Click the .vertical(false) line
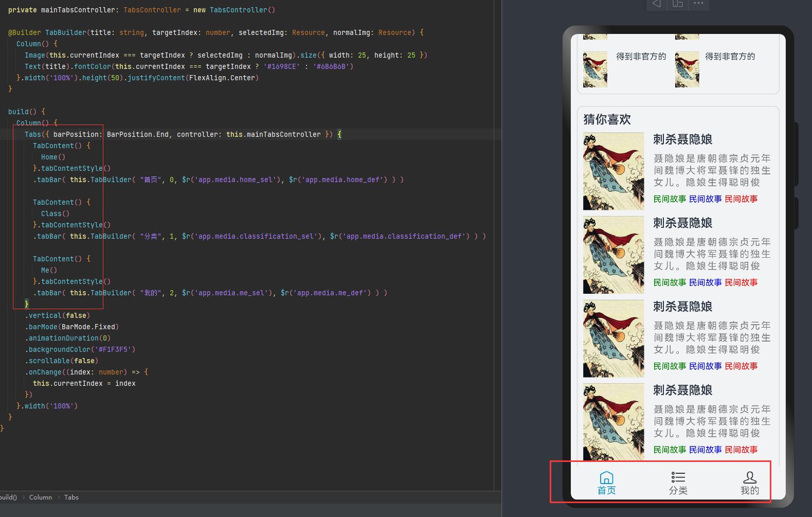Screen dimensions: 812x517 tap(58, 315)
